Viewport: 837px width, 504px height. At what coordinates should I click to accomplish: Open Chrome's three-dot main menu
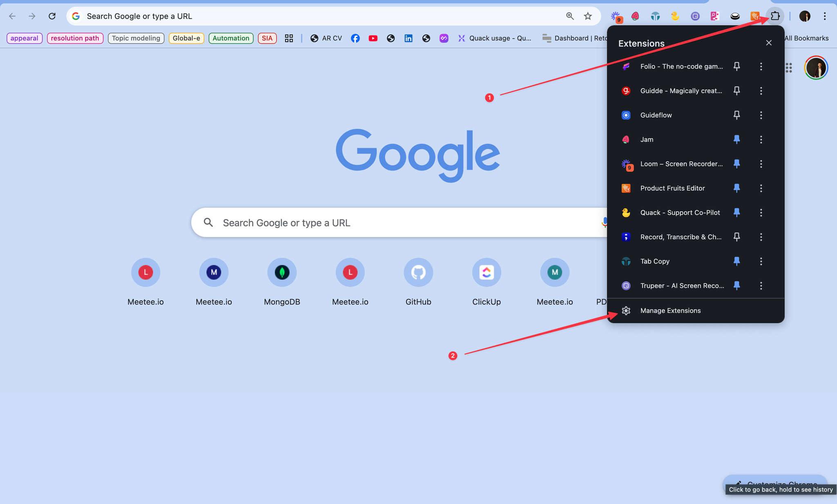click(x=825, y=16)
